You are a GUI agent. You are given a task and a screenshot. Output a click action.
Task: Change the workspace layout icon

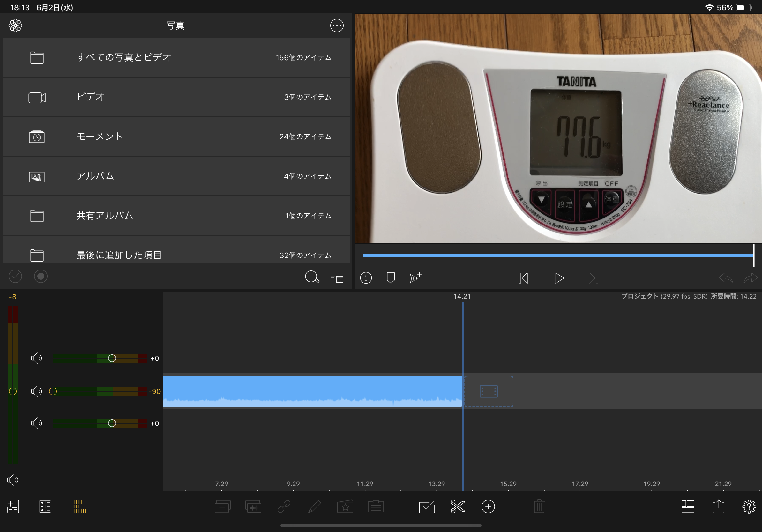688,506
